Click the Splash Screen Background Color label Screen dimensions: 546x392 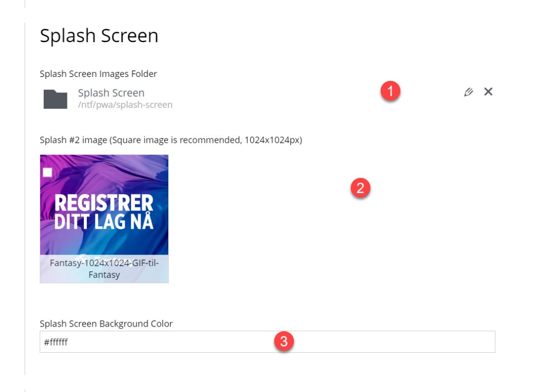coord(106,324)
